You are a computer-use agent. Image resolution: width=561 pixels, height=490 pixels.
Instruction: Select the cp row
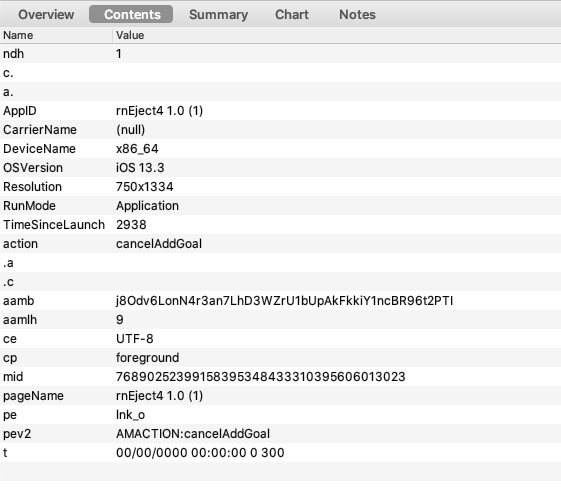[x=280, y=357]
